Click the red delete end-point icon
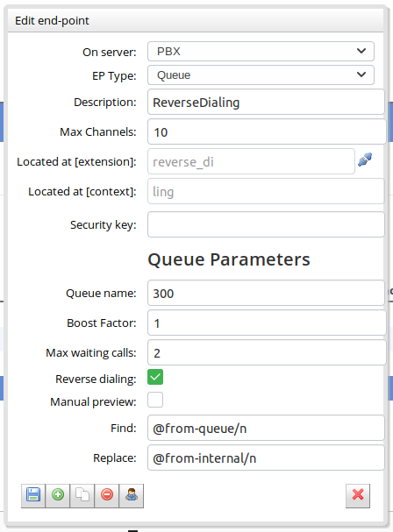393x532 pixels. coord(107,495)
